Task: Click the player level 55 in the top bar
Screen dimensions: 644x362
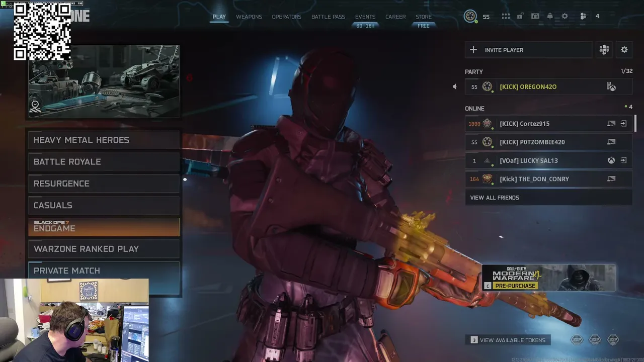Action: [486, 17]
